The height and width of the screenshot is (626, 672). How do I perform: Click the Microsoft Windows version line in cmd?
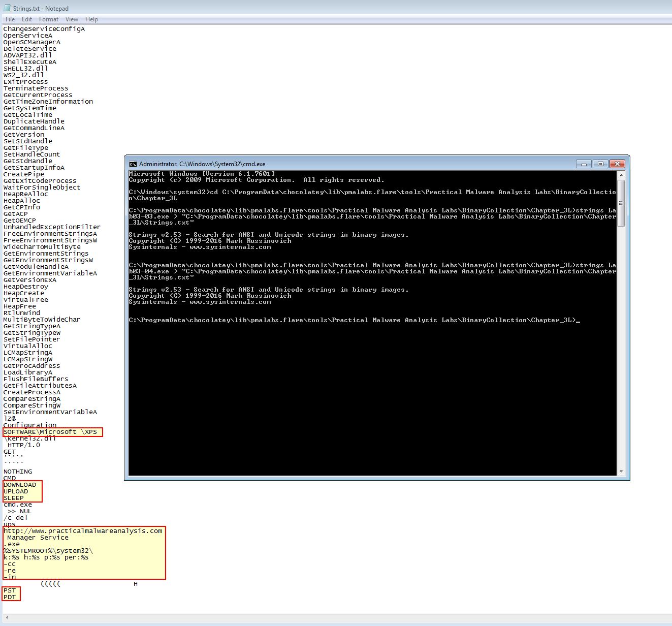point(202,174)
